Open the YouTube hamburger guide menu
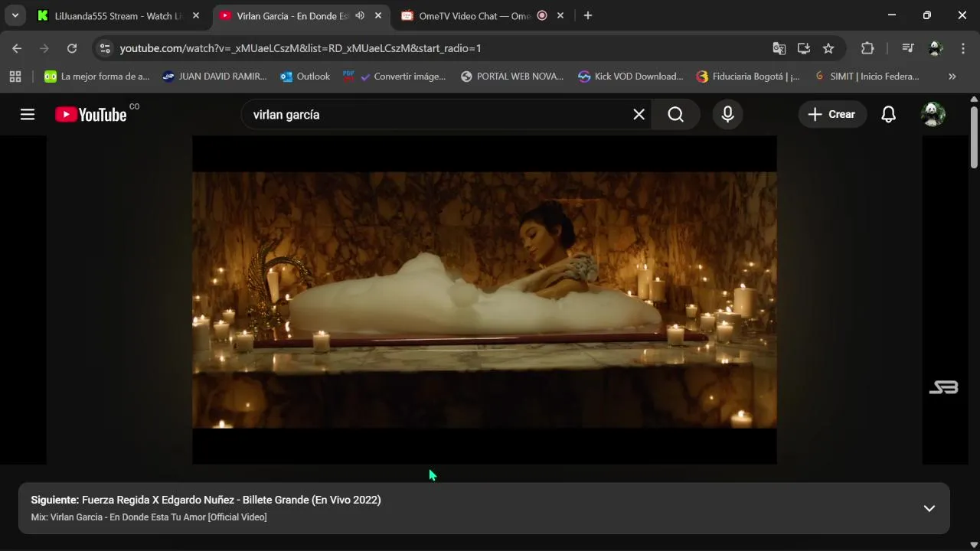The width and height of the screenshot is (980, 551). [x=28, y=115]
